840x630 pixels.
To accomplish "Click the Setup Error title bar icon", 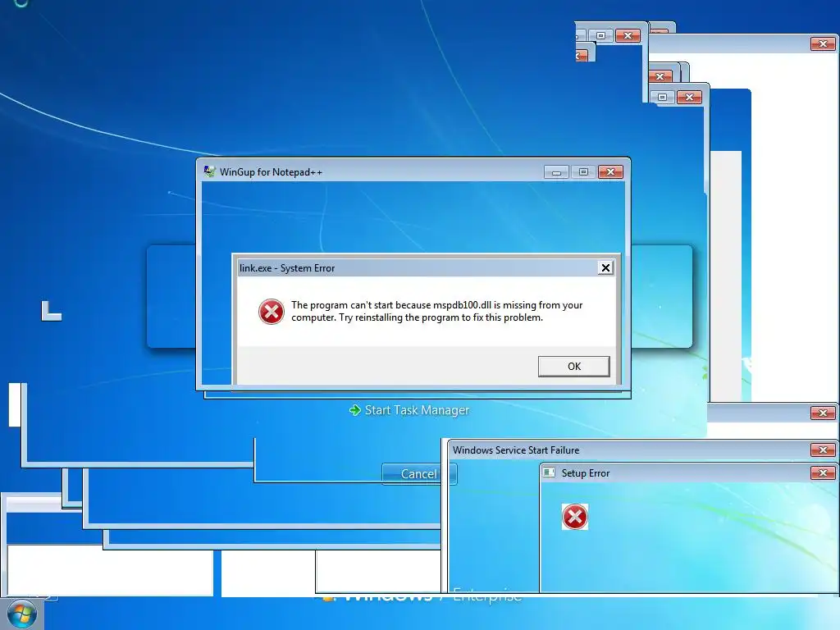I will point(549,472).
